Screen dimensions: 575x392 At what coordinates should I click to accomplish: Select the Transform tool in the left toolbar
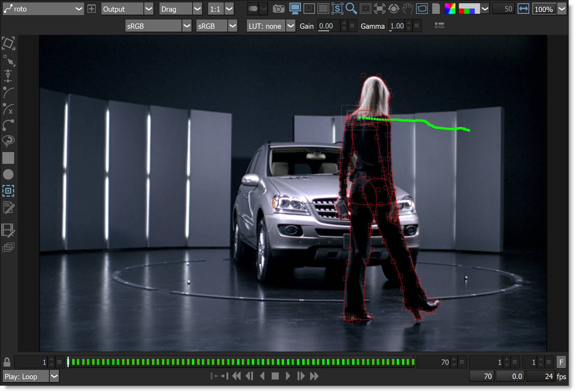click(x=8, y=43)
